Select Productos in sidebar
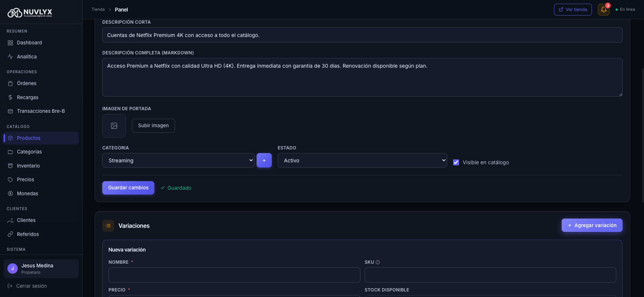Image resolution: width=644 pixels, height=297 pixels. tap(41, 138)
